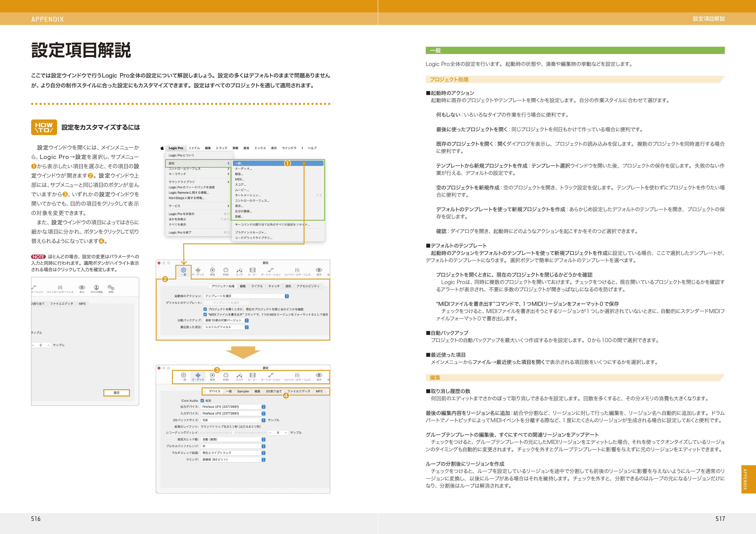The width and height of the screenshot is (756, 534).
Task: Click ファイル in the menu bar
Action: coord(194,148)
